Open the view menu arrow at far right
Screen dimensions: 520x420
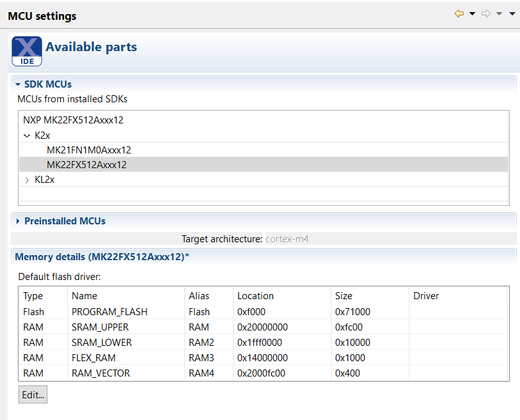click(512, 14)
